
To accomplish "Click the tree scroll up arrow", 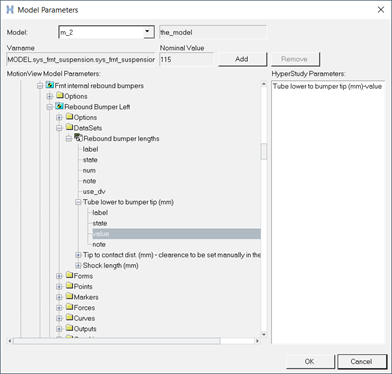I will coord(264,84).
